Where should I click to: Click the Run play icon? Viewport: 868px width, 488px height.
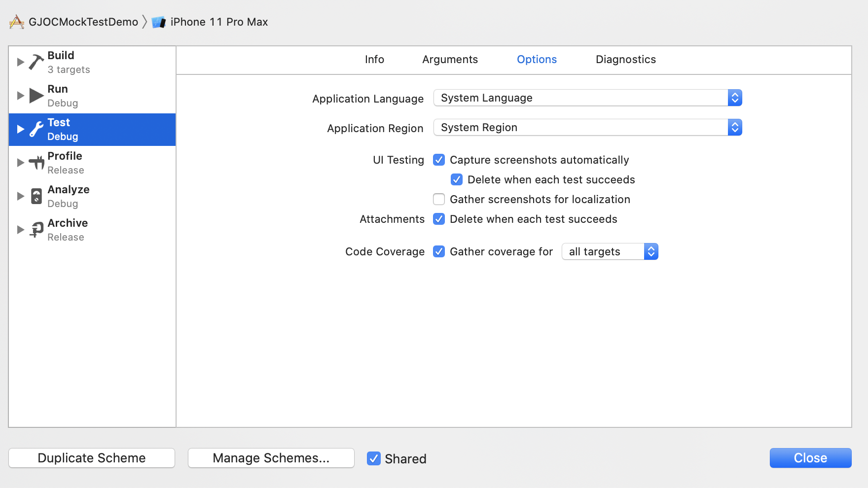click(36, 96)
